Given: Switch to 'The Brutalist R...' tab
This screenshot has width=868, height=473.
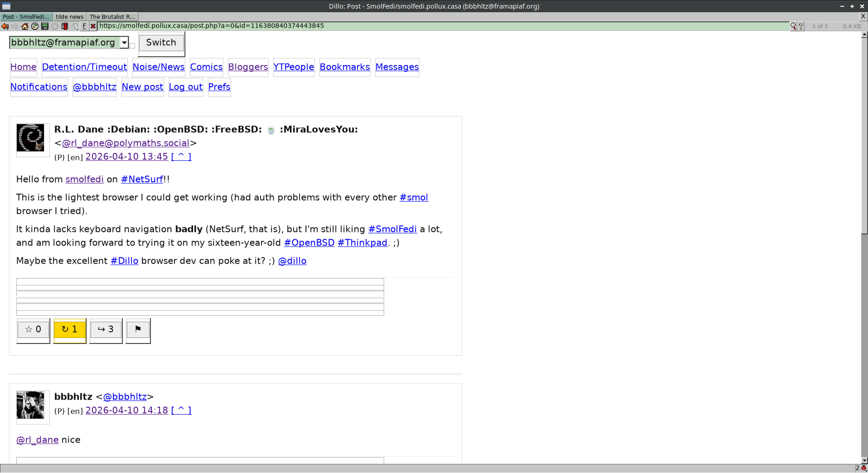Looking at the screenshot, I should coord(112,17).
